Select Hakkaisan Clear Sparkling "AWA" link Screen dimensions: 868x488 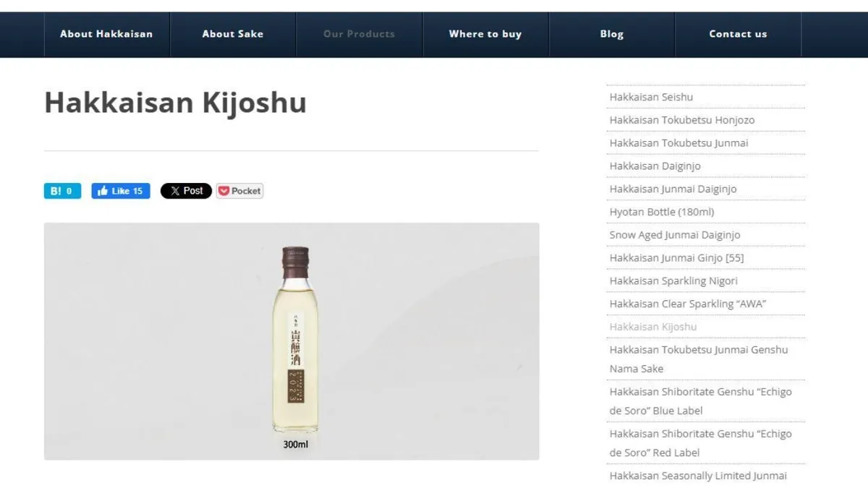(688, 304)
